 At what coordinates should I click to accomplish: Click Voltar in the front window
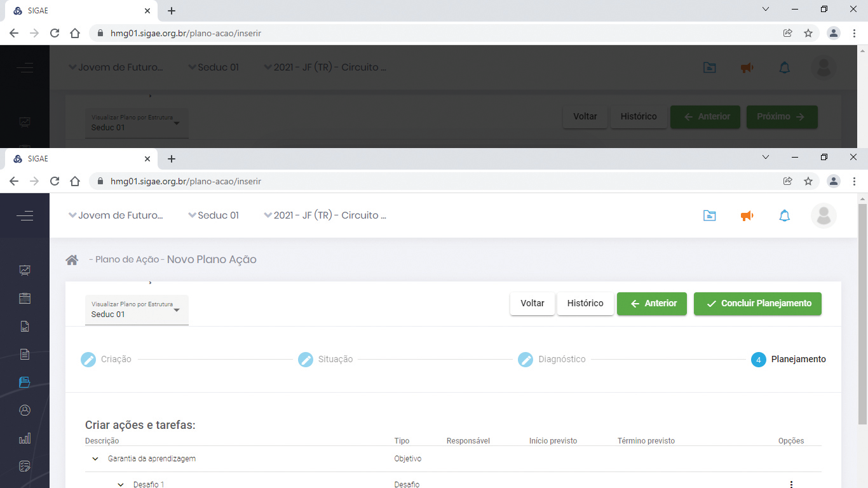click(532, 304)
